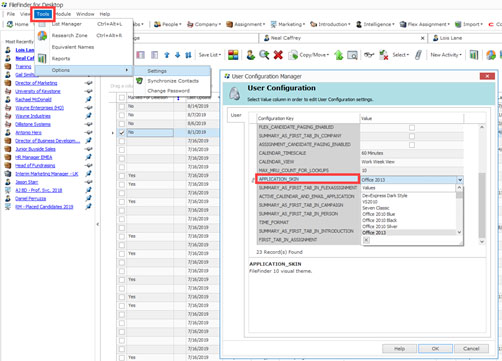Close the Neal Caffrey tab
502x361 pixels.
pyautogui.click(x=422, y=38)
